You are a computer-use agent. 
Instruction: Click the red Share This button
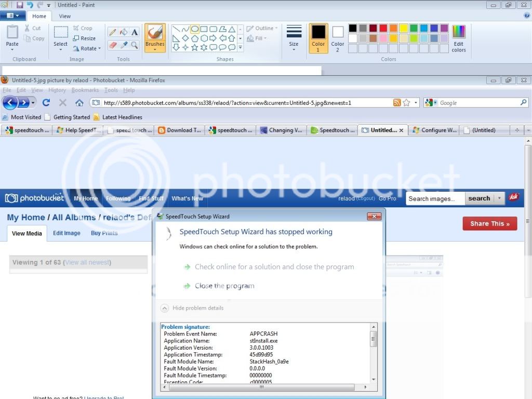coord(489,223)
